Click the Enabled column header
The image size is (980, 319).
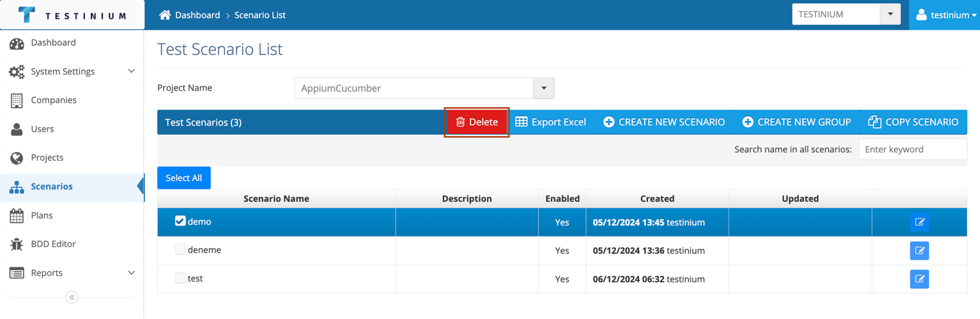[x=562, y=198]
